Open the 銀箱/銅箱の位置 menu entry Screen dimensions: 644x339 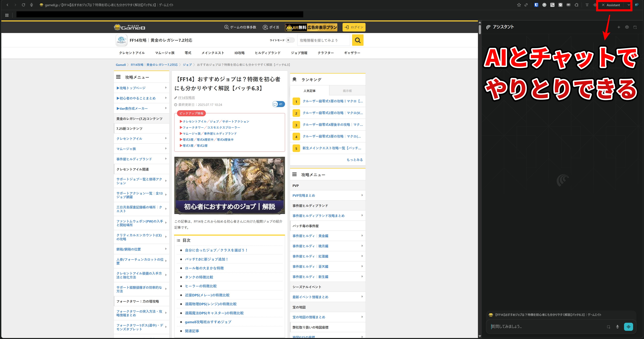142,249
